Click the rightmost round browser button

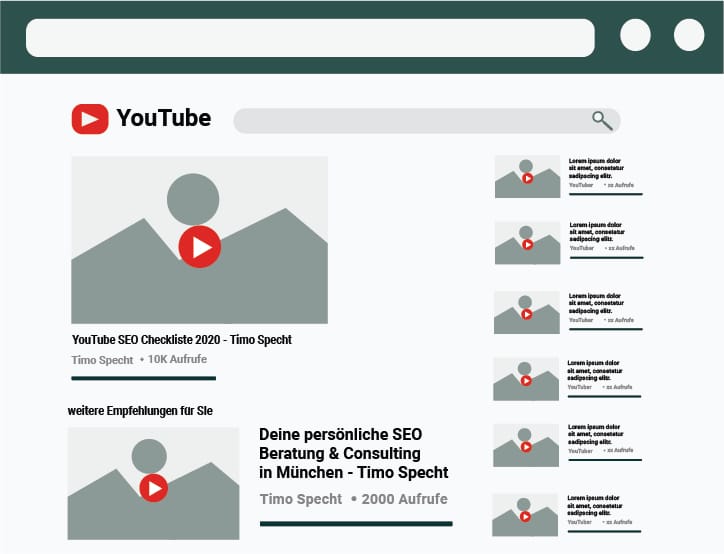click(x=689, y=35)
